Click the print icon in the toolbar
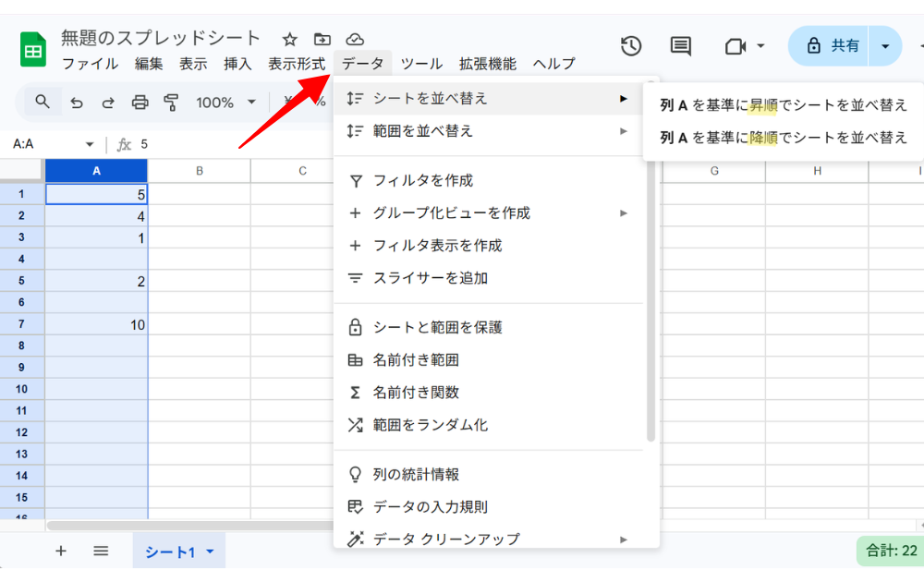924x582 pixels. 140,103
